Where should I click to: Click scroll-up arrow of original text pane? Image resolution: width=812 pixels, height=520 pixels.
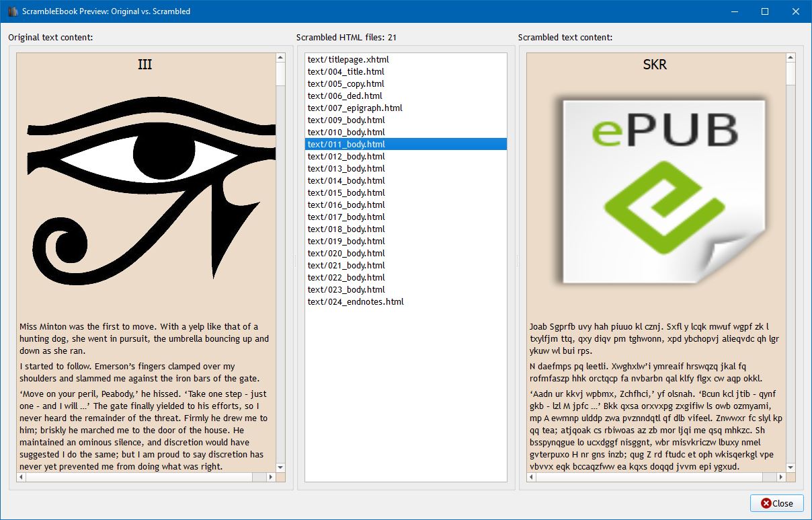tap(281, 59)
